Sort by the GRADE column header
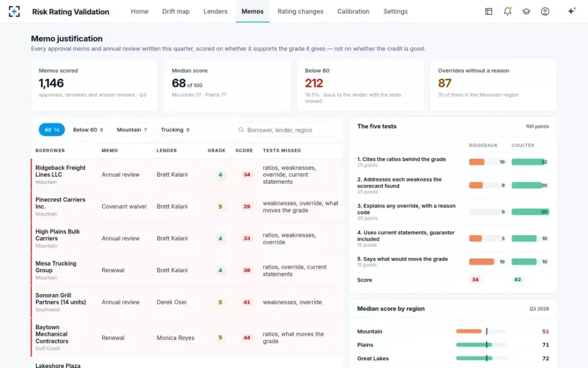The height and width of the screenshot is (368, 588). pyautogui.click(x=217, y=151)
